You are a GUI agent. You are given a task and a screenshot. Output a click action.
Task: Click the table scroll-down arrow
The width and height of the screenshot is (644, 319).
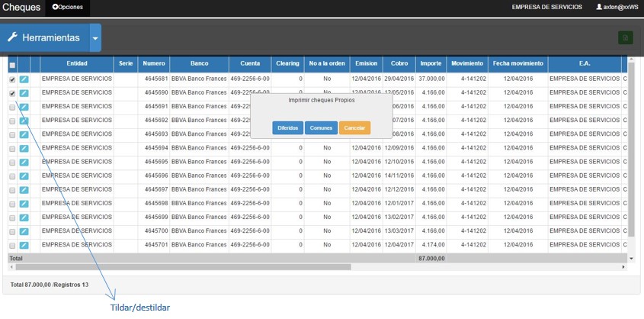[630, 259]
